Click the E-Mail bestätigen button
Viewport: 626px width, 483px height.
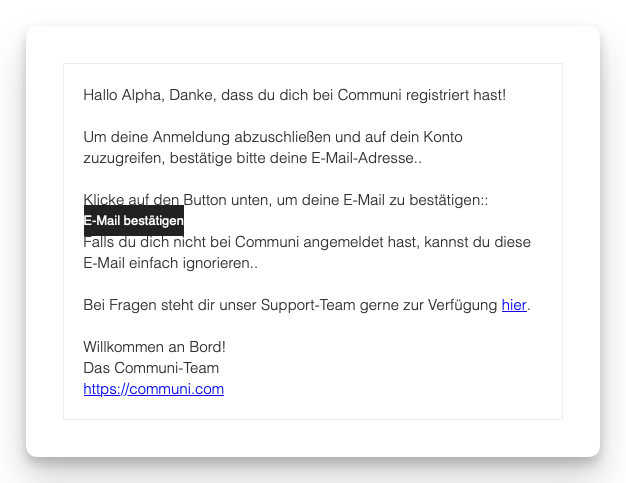coord(133,221)
